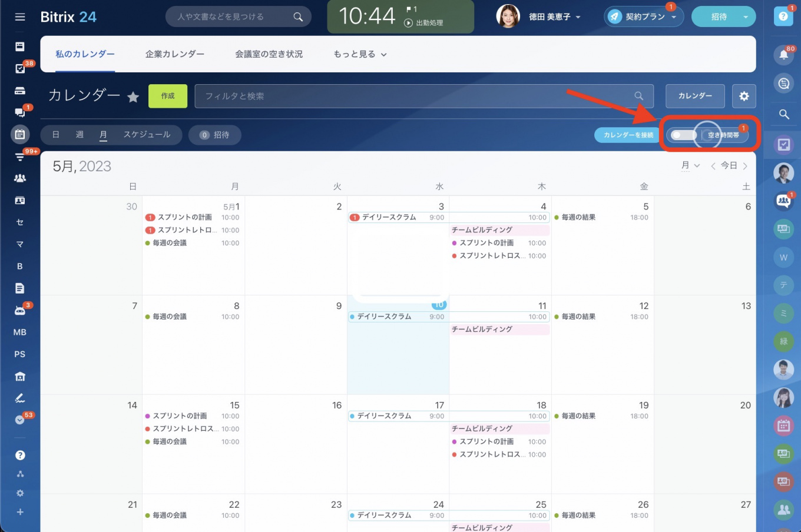Screen dimensions: 801x532
Task: Switch to スケジュール view
Action: point(147,135)
